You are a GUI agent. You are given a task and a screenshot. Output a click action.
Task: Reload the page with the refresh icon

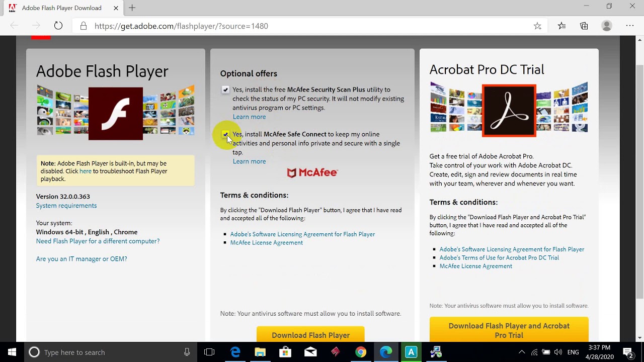coord(58,26)
